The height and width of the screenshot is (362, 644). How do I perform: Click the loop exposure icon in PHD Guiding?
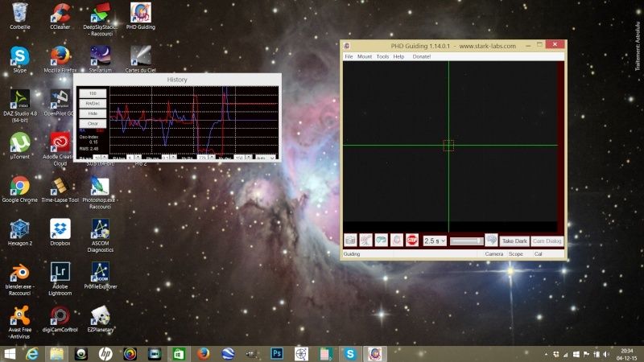381,240
